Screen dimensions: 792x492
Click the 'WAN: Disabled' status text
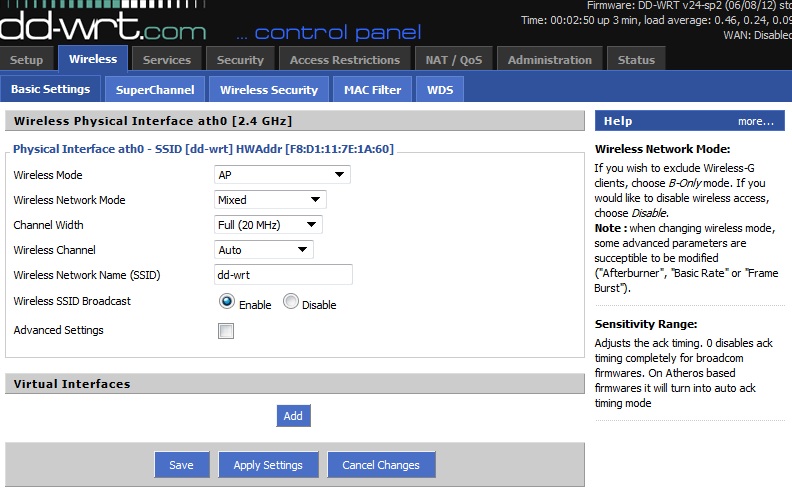point(757,35)
